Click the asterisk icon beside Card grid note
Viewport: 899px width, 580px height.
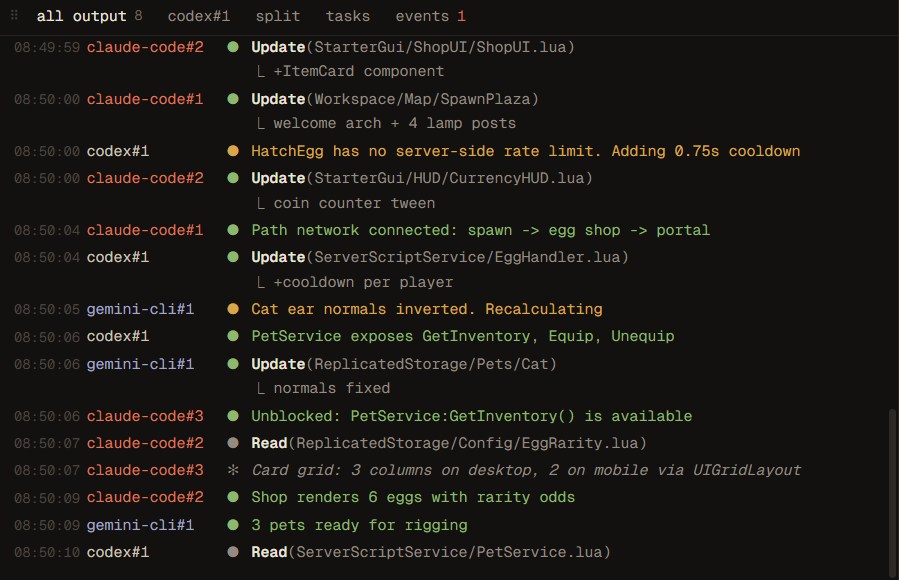(x=233, y=470)
